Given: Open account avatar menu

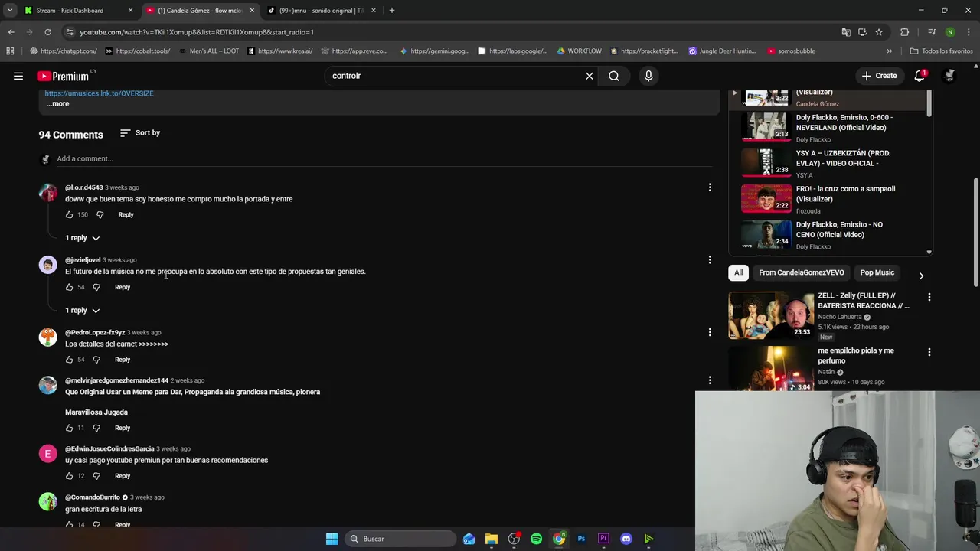Looking at the screenshot, I should coord(949,76).
